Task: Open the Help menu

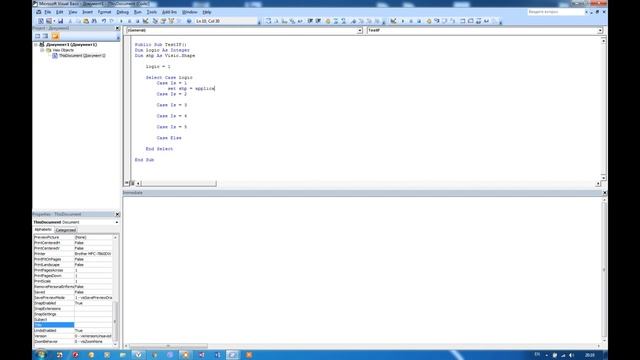Action: coord(207,12)
